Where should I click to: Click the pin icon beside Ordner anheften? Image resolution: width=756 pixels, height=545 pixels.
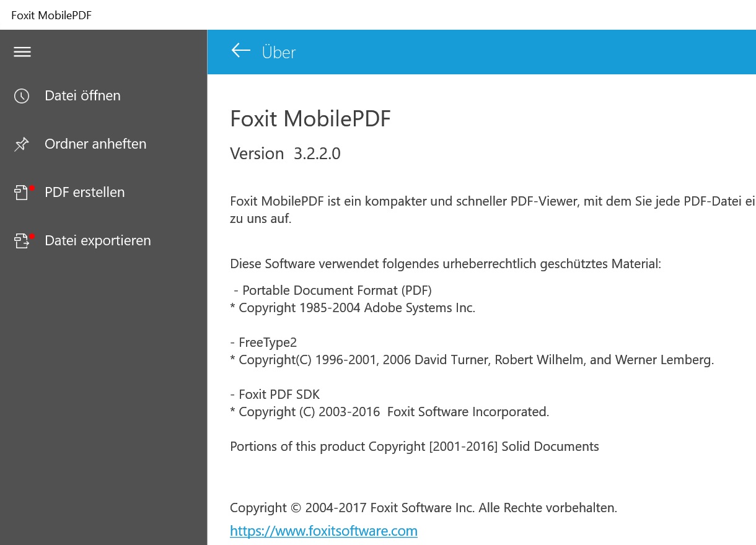pos(22,144)
